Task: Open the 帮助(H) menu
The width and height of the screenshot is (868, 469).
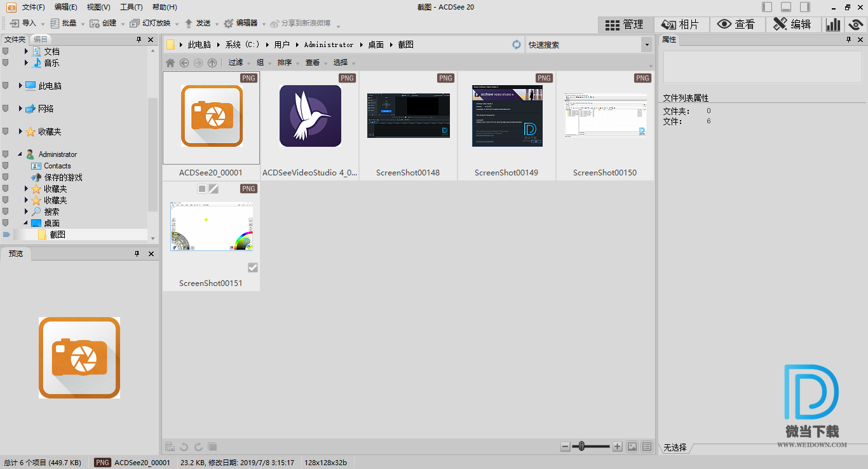Action: point(165,7)
